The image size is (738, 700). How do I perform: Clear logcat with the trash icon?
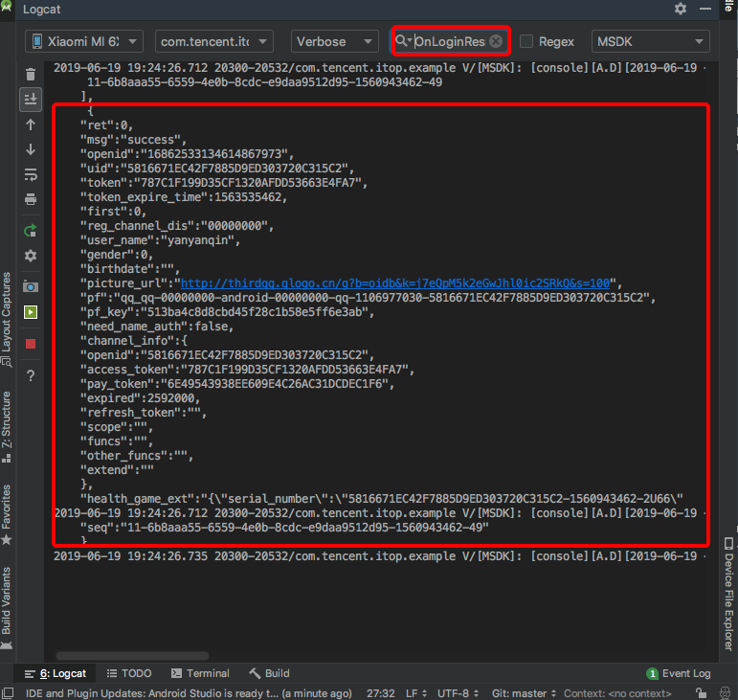(31, 75)
